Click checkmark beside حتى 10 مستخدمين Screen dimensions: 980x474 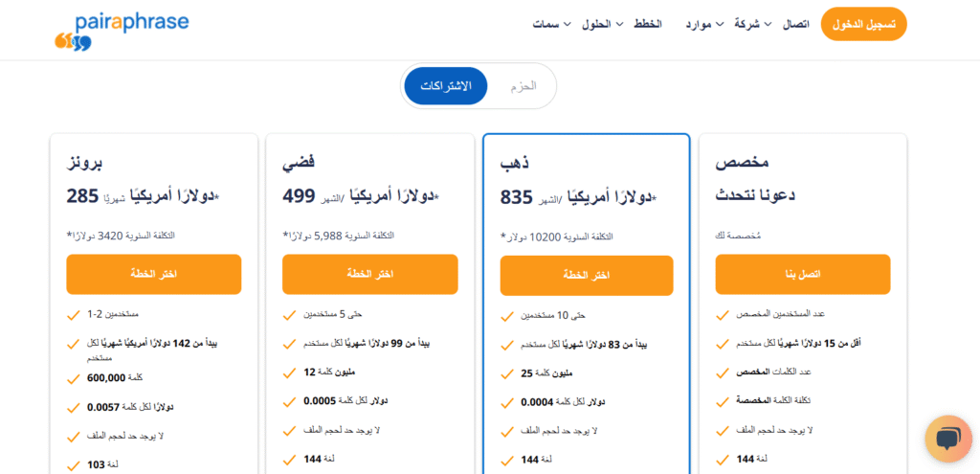[x=507, y=316]
